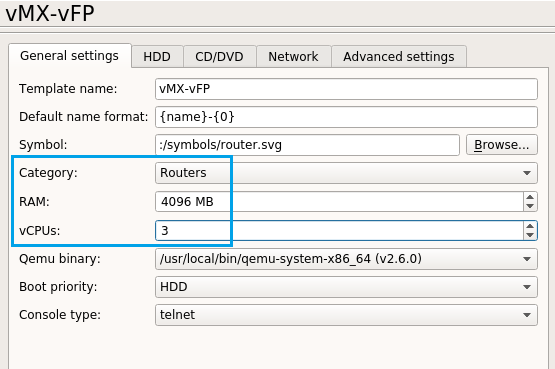This screenshot has height=369, width=555.
Task: Open the Network tab
Action: click(293, 57)
